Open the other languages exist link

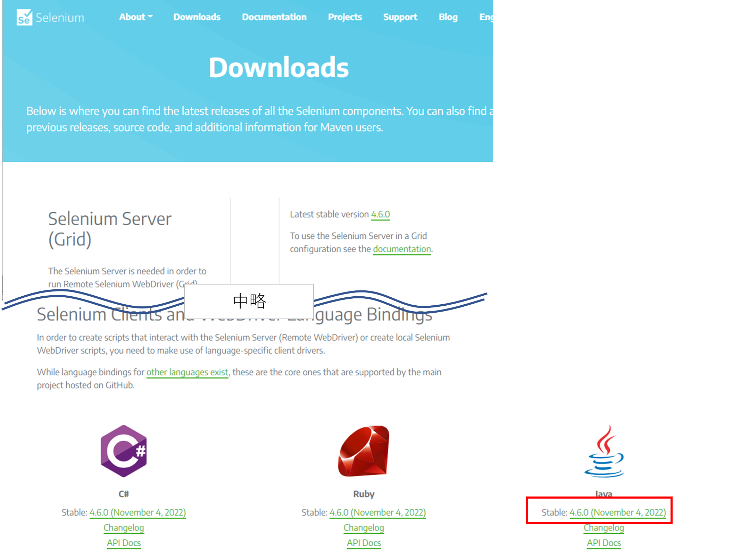(187, 372)
